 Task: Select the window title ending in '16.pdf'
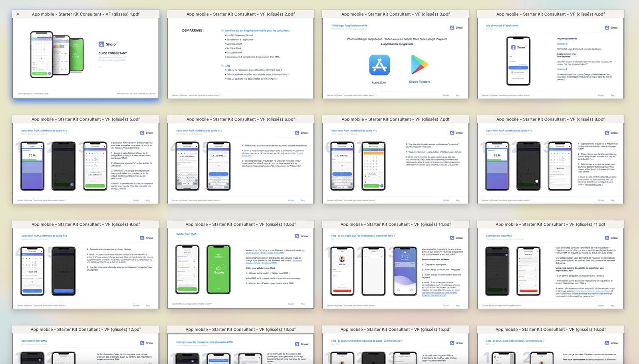click(550, 330)
